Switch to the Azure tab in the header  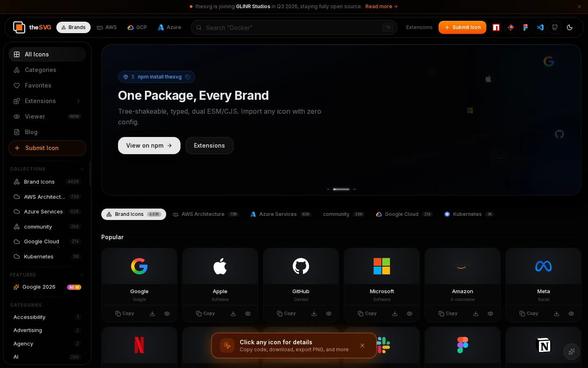(169, 27)
